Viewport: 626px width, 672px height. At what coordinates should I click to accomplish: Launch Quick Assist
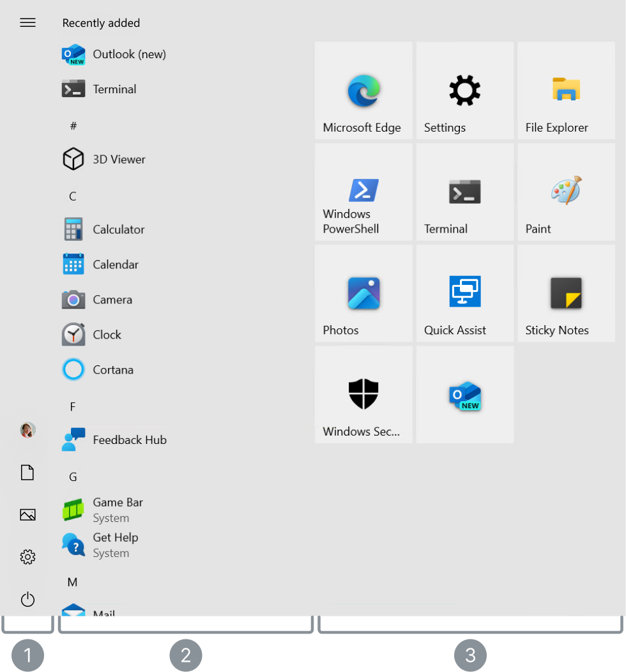[464, 293]
